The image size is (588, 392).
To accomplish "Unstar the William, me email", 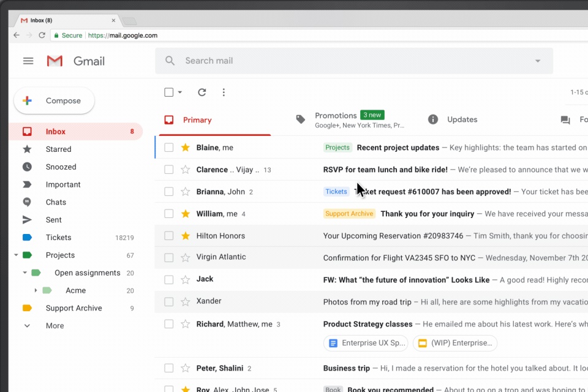I will click(185, 213).
